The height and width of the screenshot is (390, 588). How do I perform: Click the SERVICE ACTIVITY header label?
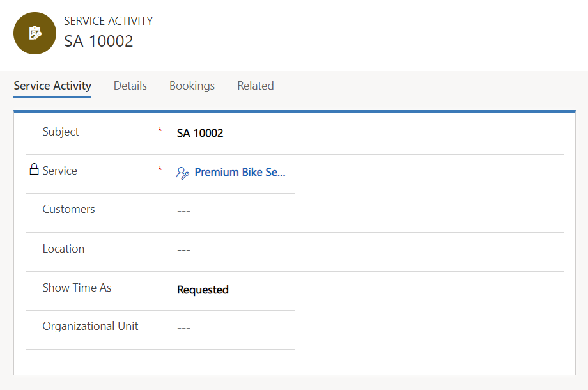click(x=108, y=20)
